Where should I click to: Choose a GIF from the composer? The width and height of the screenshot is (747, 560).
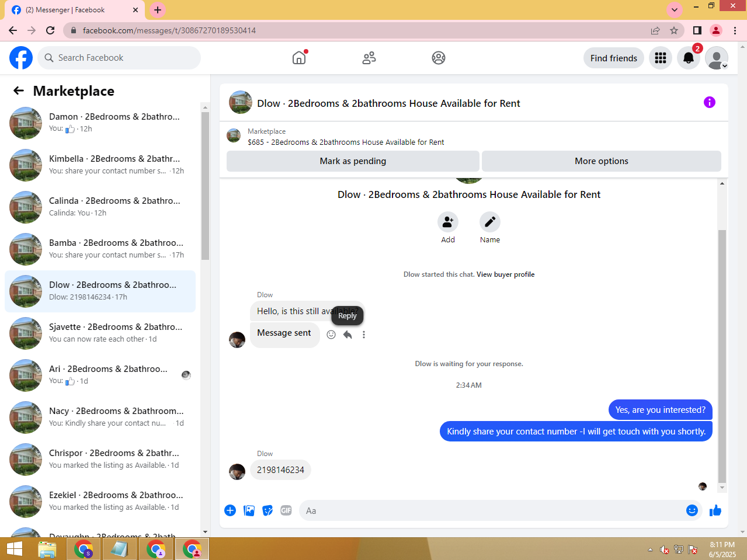click(286, 510)
